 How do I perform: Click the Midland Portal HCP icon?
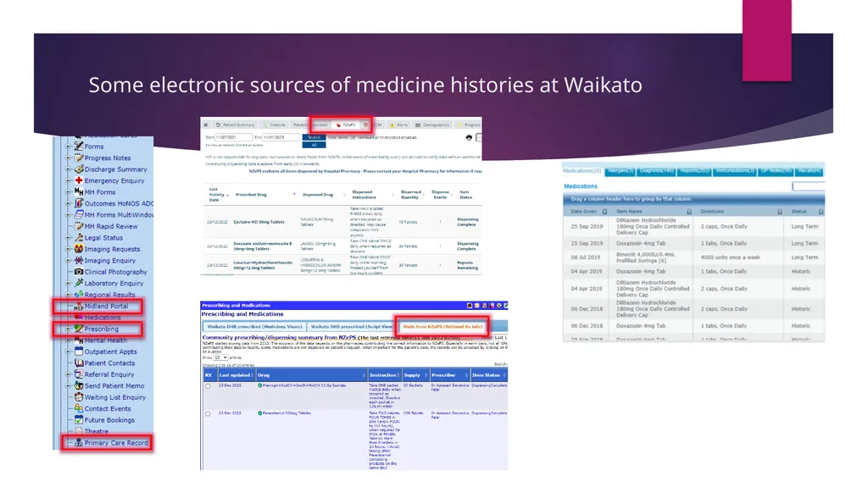coord(79,306)
